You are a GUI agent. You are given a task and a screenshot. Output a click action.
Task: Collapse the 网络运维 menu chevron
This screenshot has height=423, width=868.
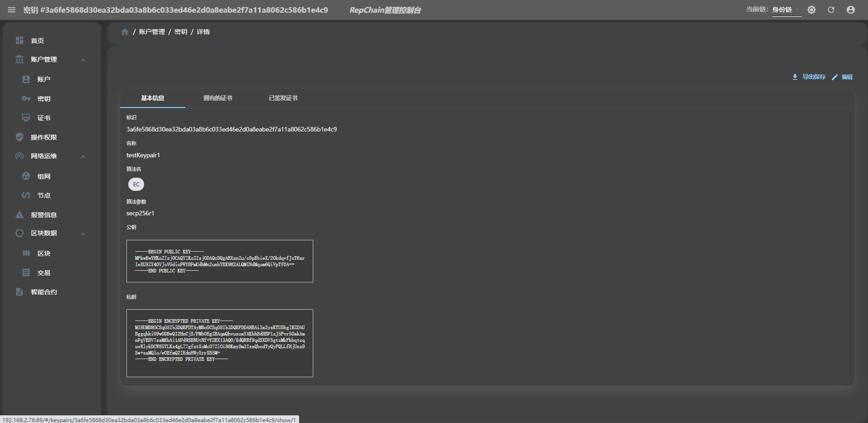[x=83, y=156]
